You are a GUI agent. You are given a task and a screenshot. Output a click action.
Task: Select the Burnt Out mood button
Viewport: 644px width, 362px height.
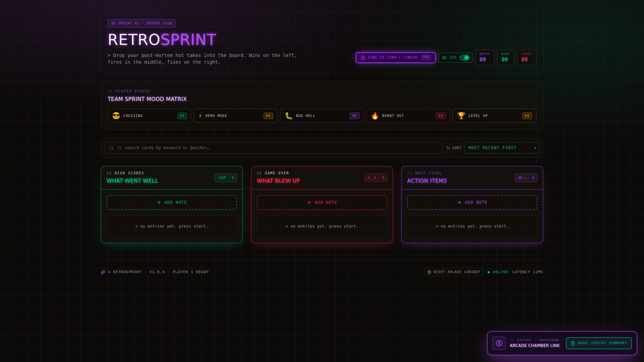(408, 116)
